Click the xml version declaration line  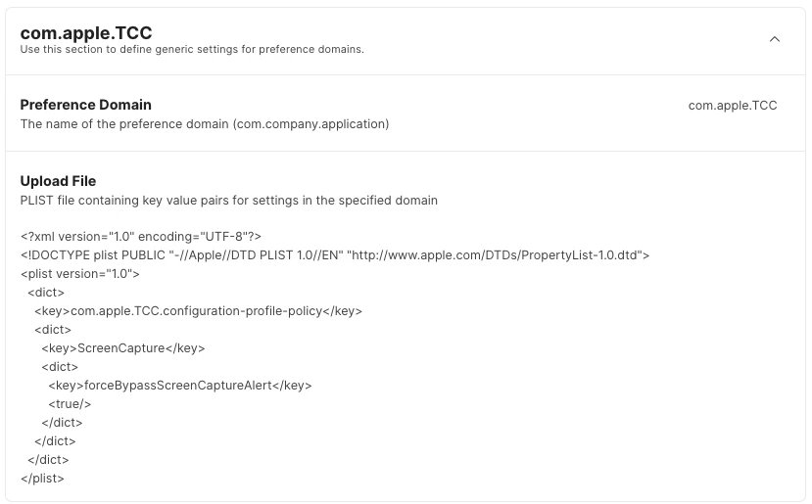[141, 237]
